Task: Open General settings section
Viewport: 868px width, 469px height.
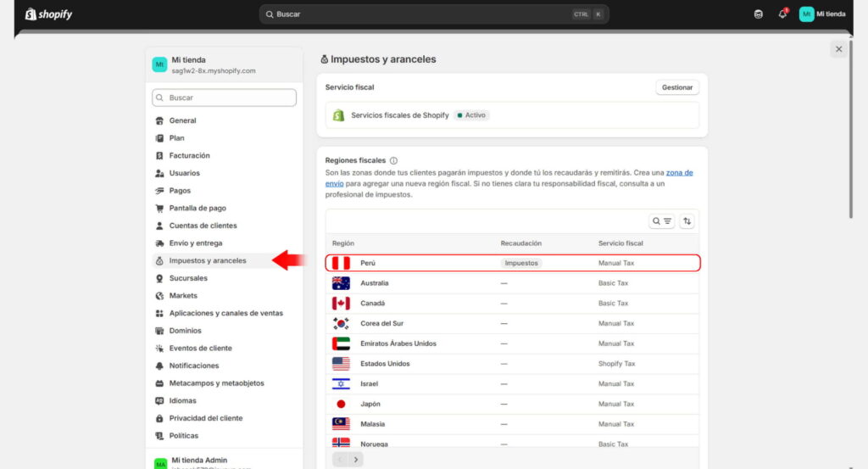Action: pos(182,120)
